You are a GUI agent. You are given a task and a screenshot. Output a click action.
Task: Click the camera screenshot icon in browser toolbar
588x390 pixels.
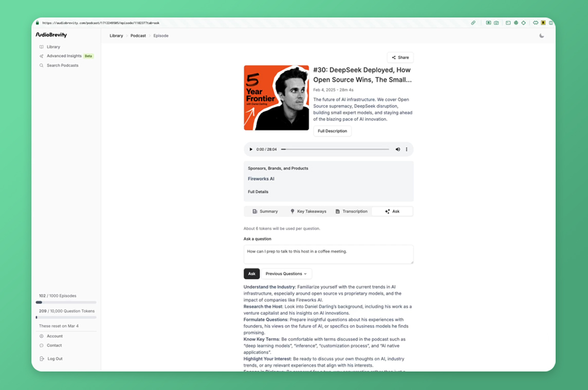coord(496,23)
